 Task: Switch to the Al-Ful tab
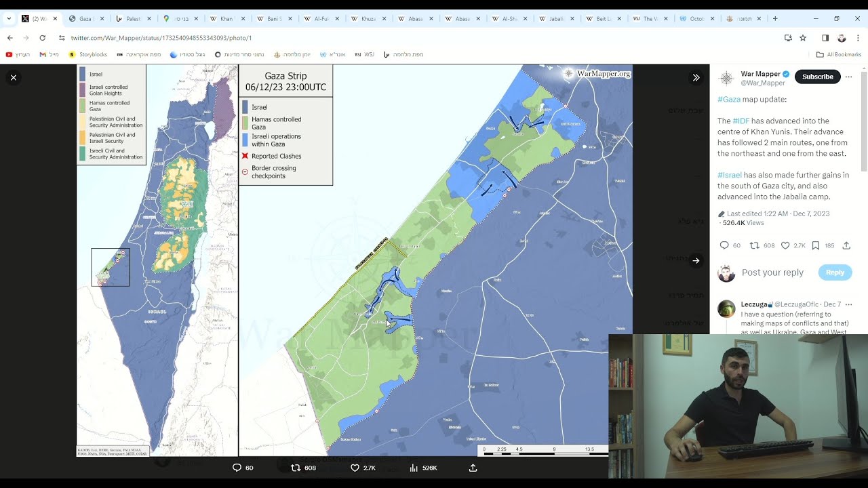pyautogui.click(x=321, y=18)
